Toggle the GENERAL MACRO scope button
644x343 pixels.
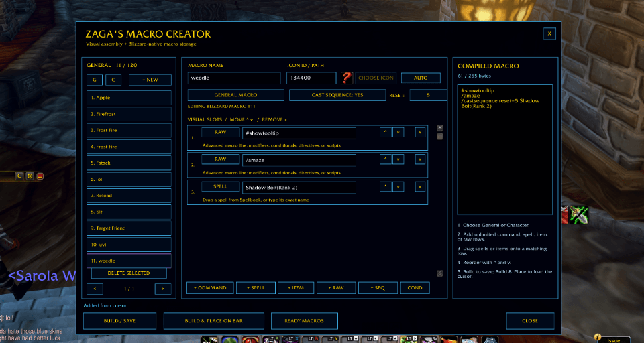[235, 95]
